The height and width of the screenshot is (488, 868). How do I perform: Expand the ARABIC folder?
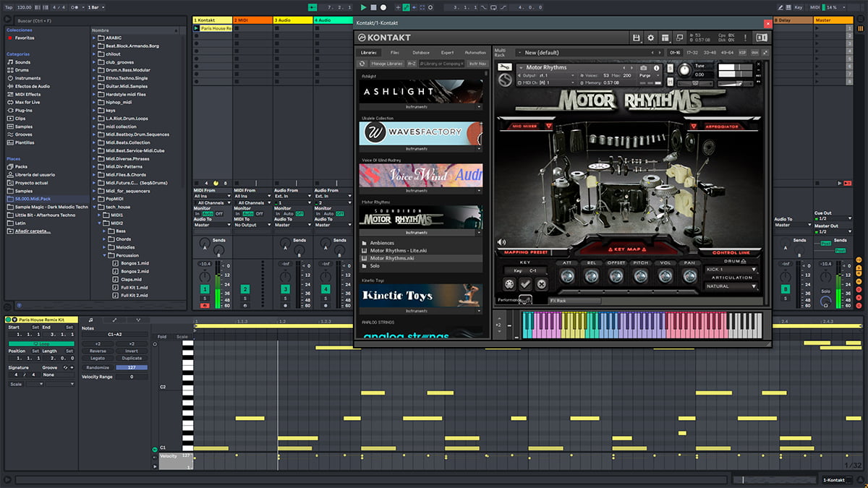pyautogui.click(x=95, y=38)
